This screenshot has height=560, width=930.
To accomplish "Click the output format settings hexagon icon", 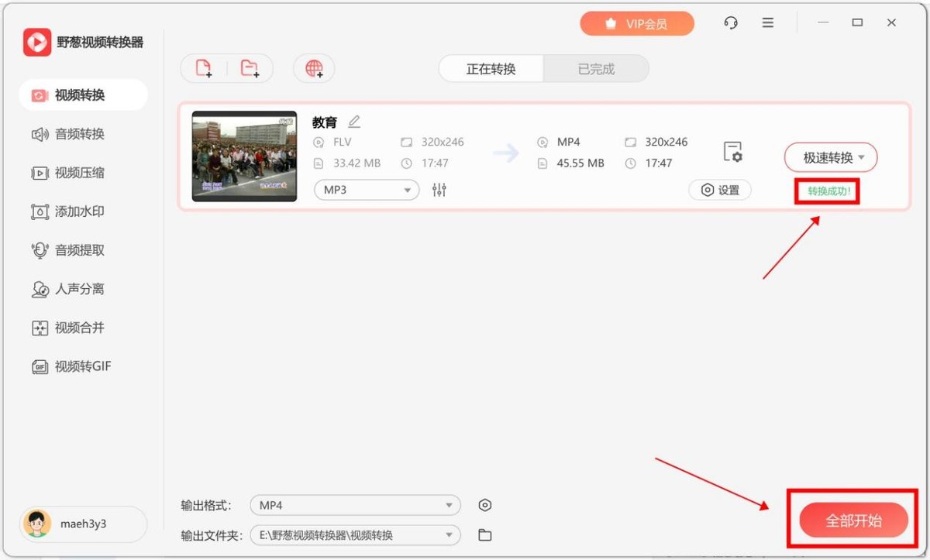I will tap(485, 505).
